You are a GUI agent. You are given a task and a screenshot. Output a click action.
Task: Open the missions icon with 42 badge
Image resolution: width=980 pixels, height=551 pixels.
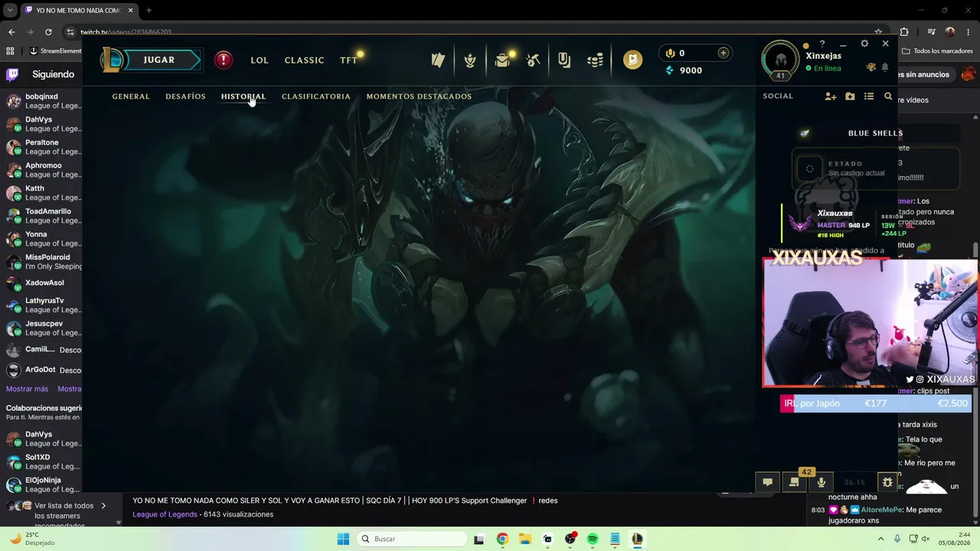pos(794,482)
